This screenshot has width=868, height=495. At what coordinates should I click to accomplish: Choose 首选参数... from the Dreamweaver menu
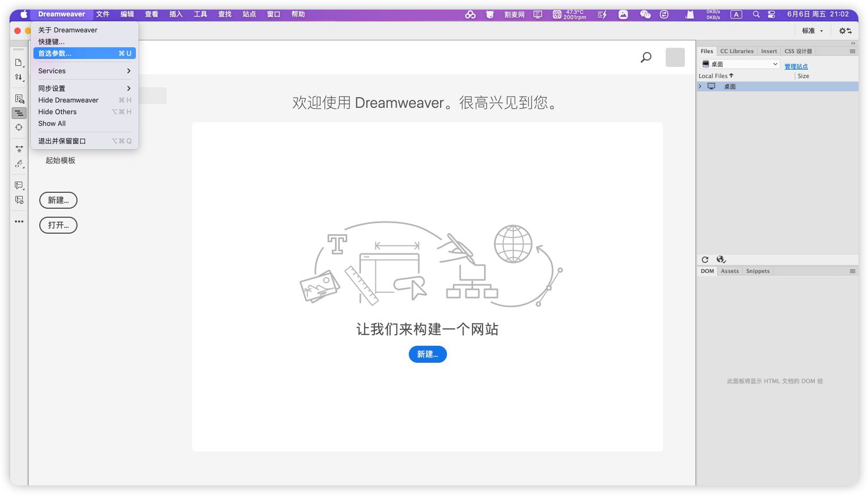84,53
